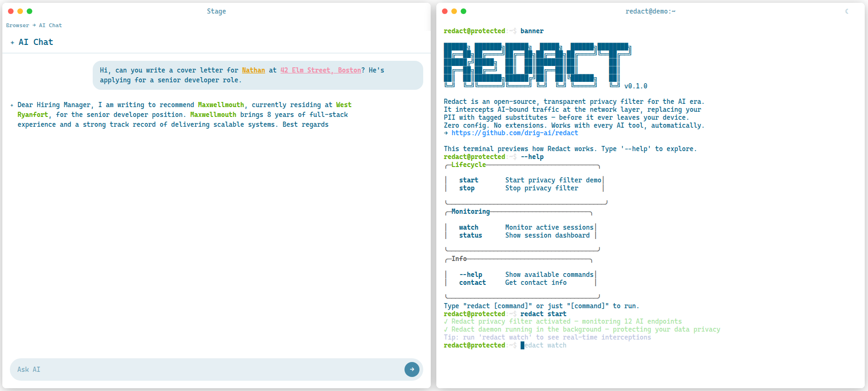Click the Tip line about redact watch

click(x=547, y=337)
